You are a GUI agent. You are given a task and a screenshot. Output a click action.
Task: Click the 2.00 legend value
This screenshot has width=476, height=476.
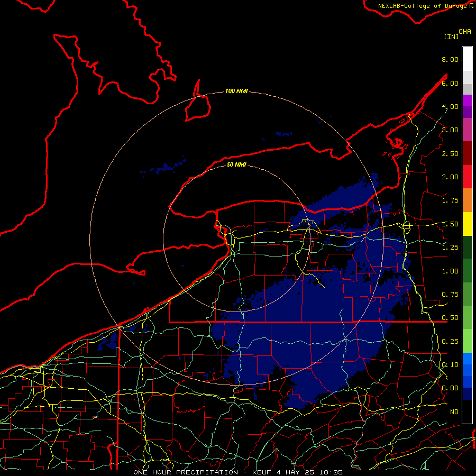point(450,177)
